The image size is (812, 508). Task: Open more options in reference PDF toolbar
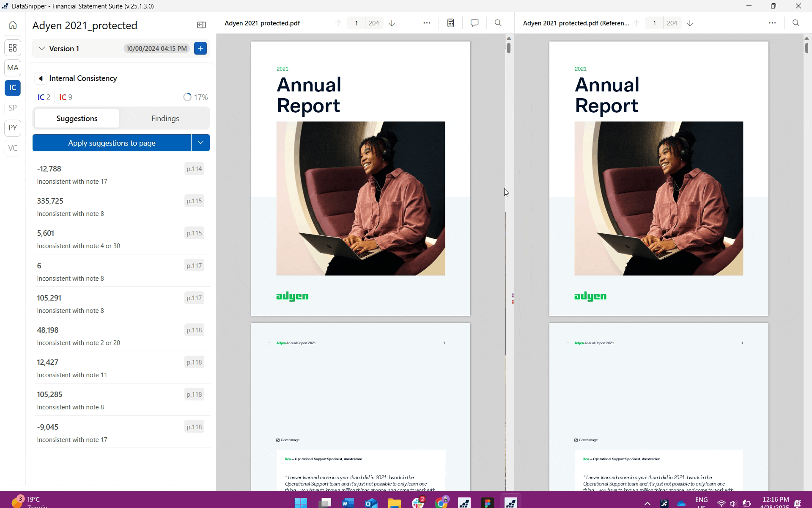tap(772, 23)
